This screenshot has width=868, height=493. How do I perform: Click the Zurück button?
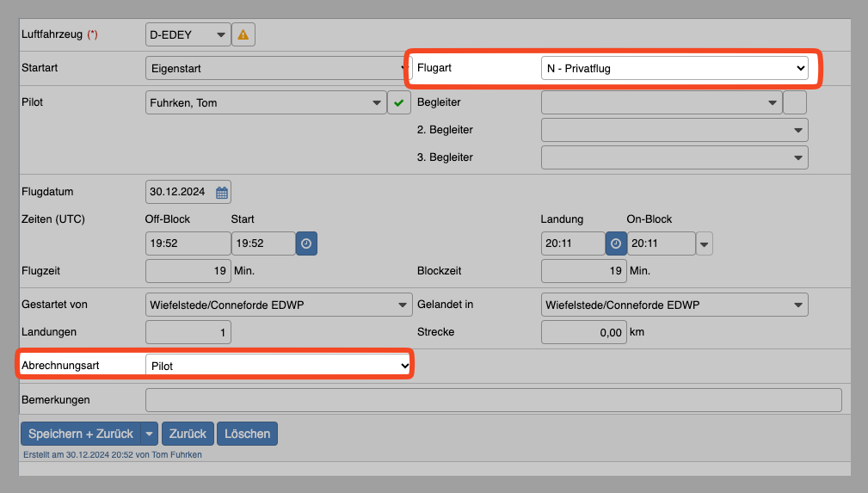[x=187, y=434]
